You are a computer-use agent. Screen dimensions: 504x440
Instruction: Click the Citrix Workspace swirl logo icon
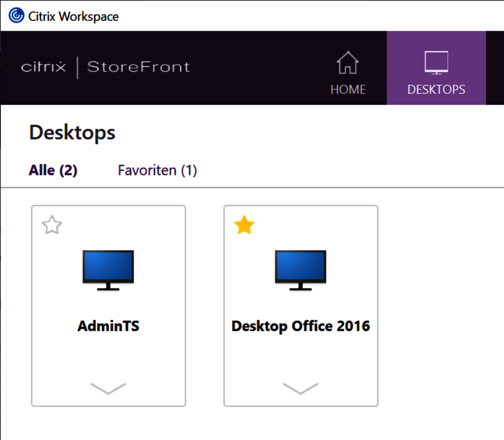tap(16, 15)
